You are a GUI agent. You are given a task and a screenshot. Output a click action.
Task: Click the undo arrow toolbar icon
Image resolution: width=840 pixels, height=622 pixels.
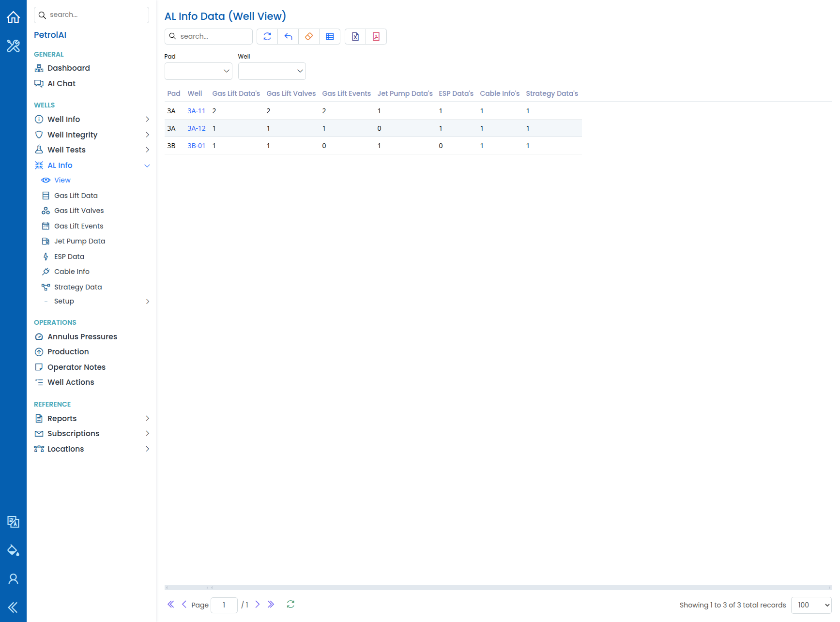tap(288, 36)
